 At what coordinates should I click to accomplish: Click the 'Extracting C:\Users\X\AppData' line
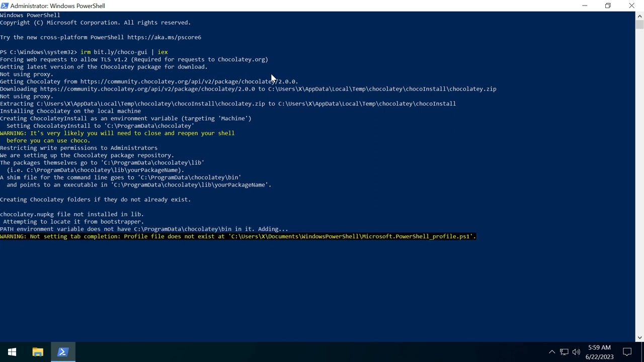pos(228,104)
